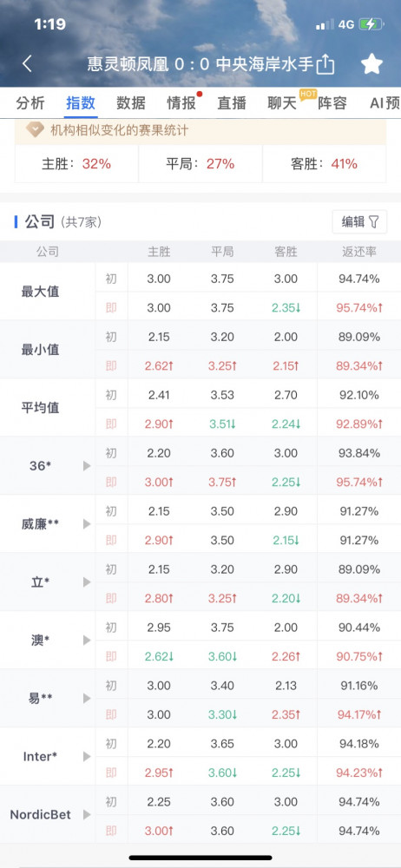Tap 36* initial return rate 93.84%
Image resolution: width=401 pixels, height=868 pixels.
(359, 453)
